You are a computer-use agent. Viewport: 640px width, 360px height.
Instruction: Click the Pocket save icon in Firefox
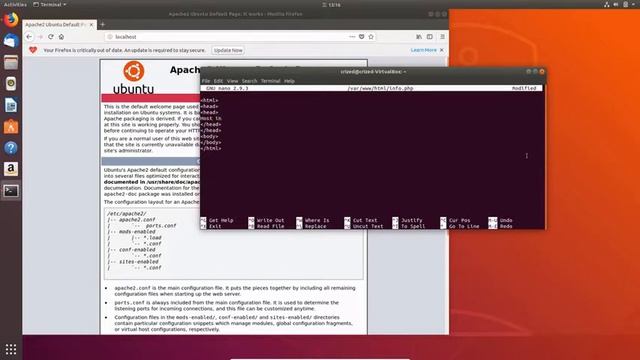361,37
